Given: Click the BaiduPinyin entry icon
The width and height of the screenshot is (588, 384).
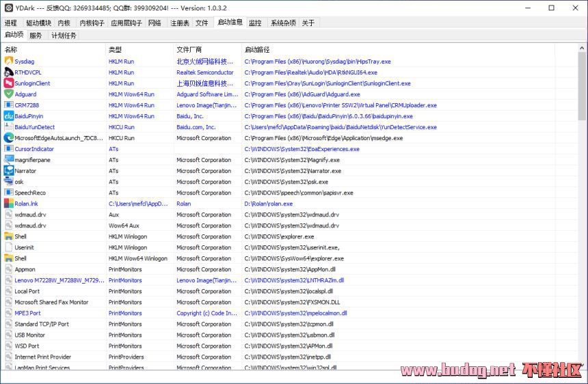Looking at the screenshot, I should click(9, 116).
